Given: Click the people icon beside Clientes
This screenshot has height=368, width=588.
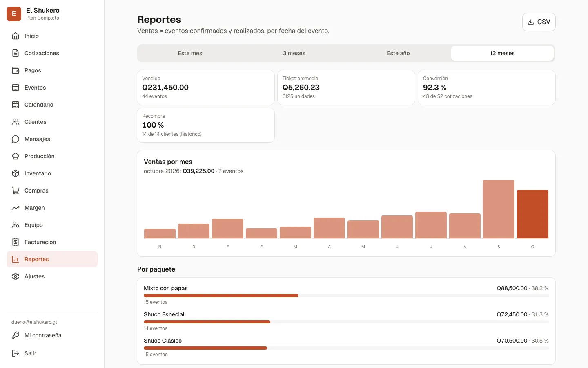Looking at the screenshot, I should [x=16, y=122].
